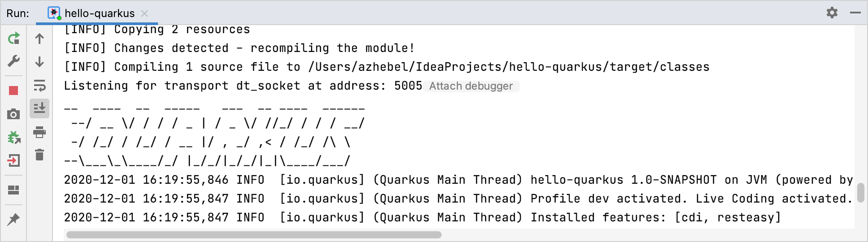Close the hello-quarkus tab
The image size is (868, 242).
[145, 13]
